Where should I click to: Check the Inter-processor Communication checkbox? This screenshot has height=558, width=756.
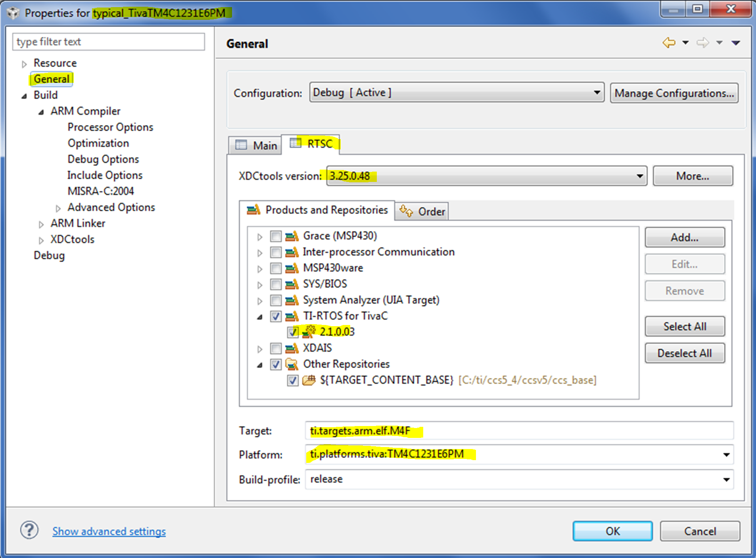[276, 252]
